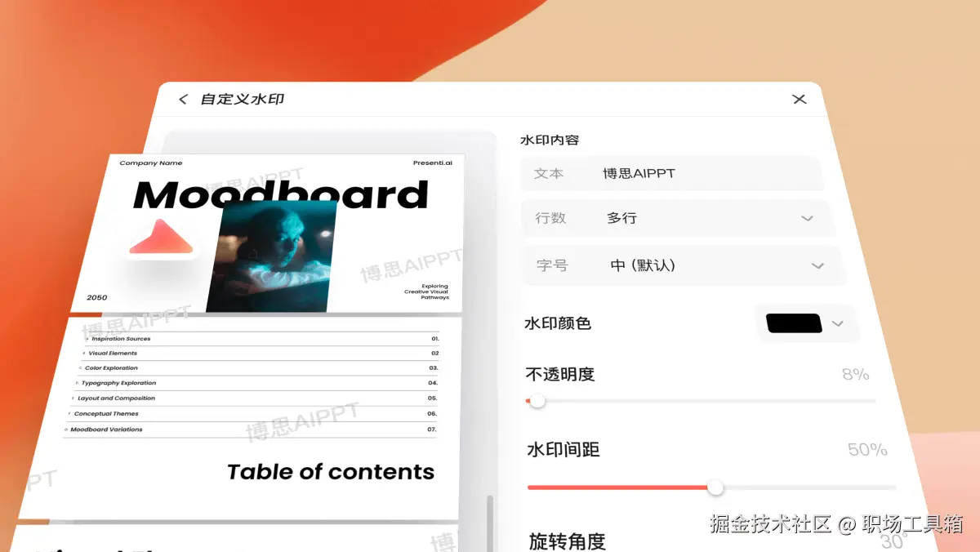Screen dimensions: 980x552
Task: Click the 水印间距 label
Action: pos(563,450)
